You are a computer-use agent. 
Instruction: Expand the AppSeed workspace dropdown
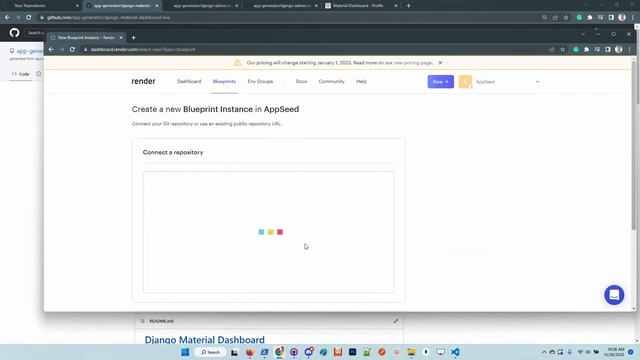(538, 82)
